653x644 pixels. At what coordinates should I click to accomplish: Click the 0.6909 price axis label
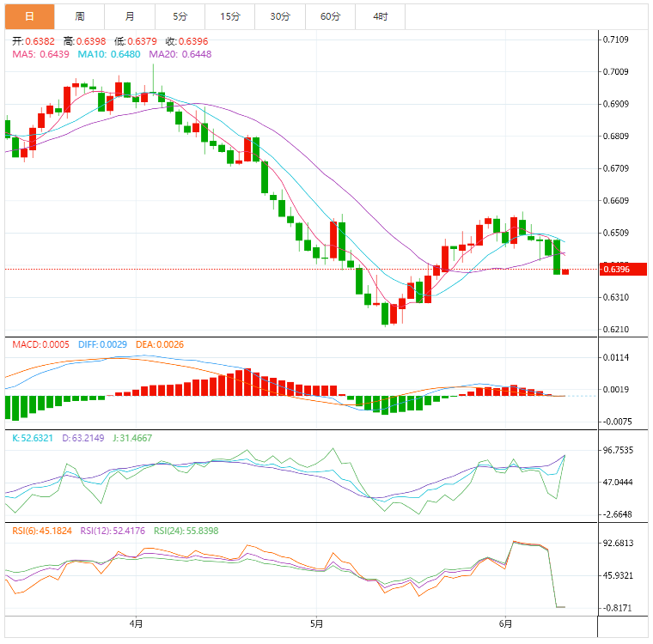point(616,104)
